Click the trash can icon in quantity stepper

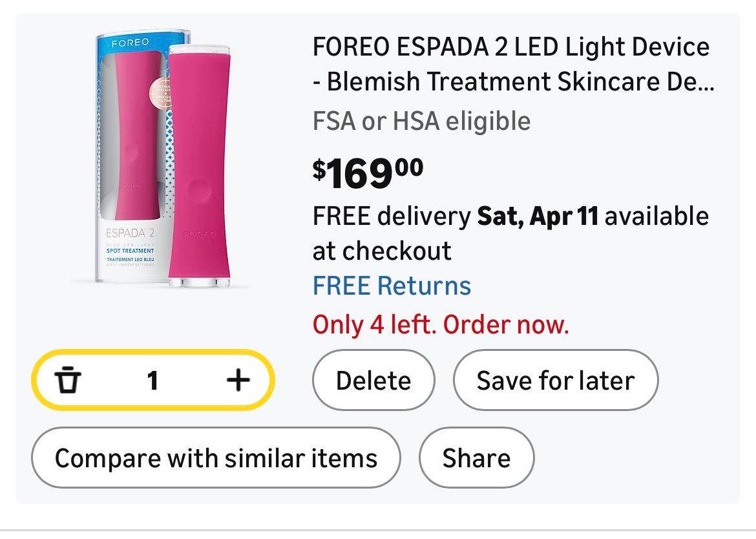(67, 380)
